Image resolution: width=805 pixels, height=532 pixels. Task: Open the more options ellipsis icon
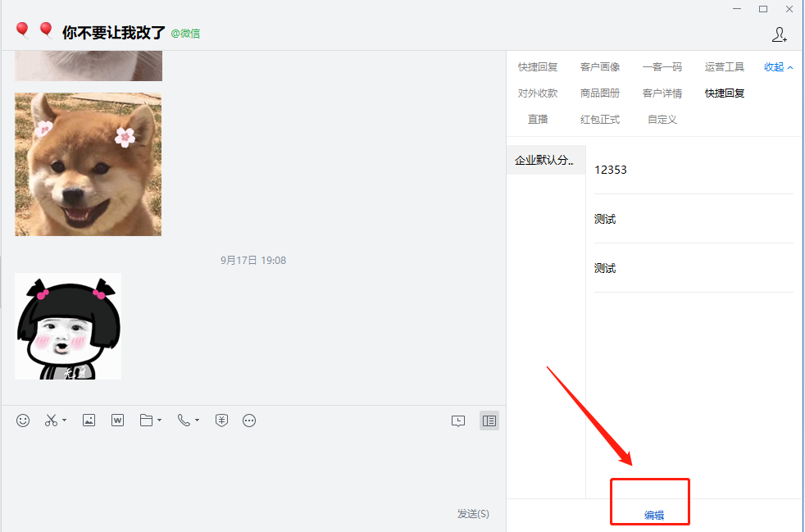coord(249,421)
